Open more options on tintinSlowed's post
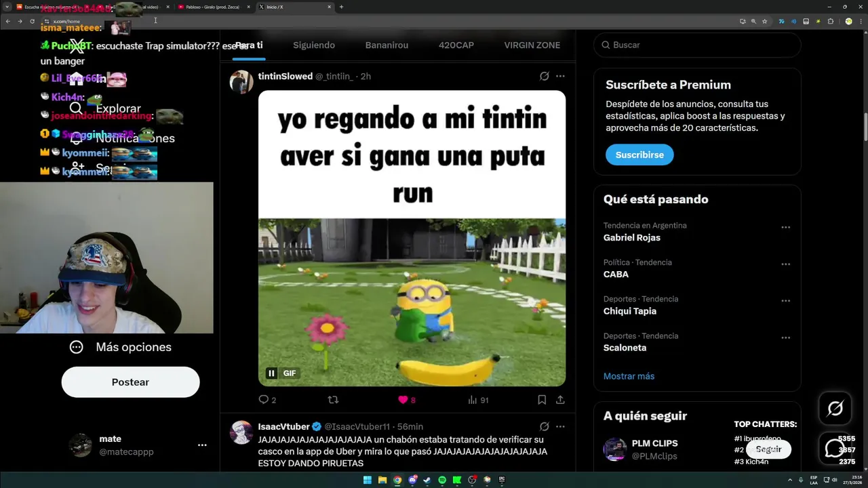 (560, 77)
